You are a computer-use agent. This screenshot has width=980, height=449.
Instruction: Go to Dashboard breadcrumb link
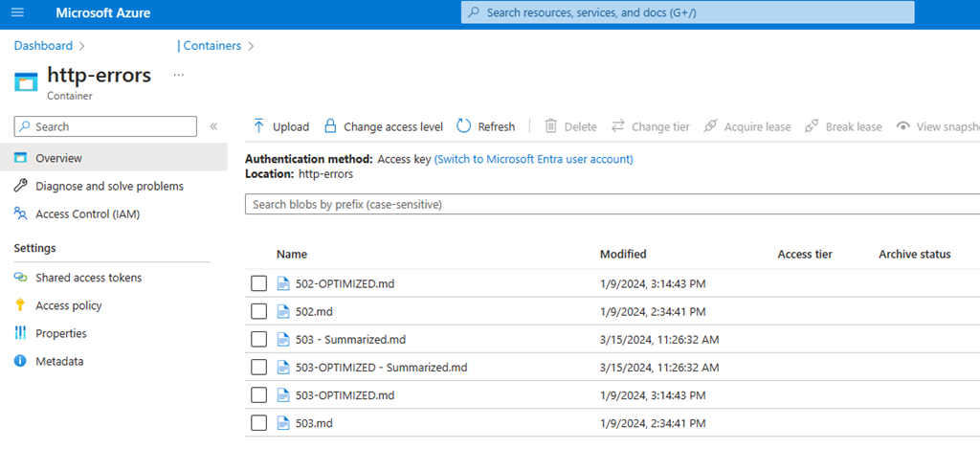click(x=43, y=45)
